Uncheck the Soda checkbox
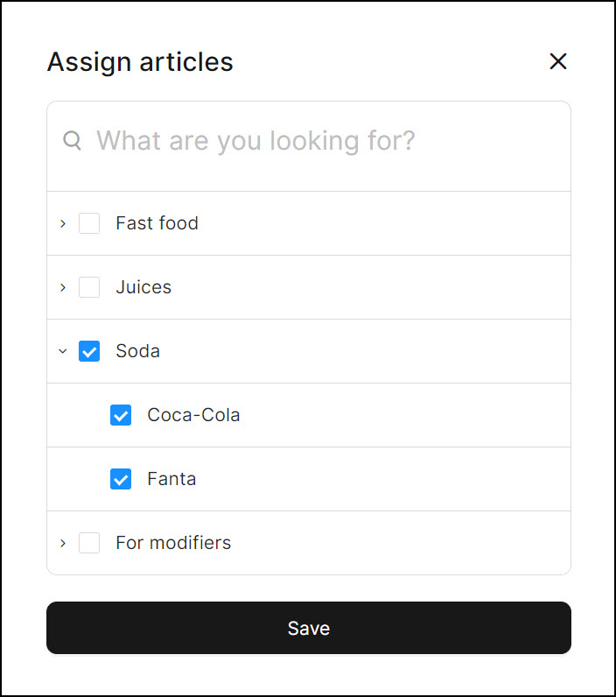This screenshot has width=616, height=697. (89, 351)
